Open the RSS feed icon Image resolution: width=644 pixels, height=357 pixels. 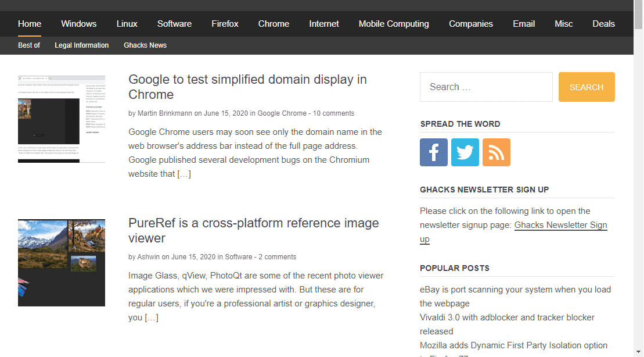pyautogui.click(x=496, y=152)
